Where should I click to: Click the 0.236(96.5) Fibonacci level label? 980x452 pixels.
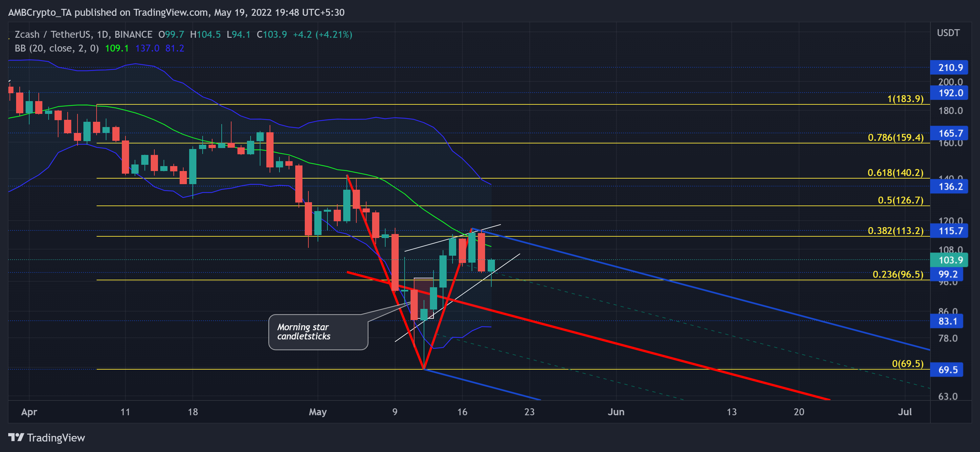pyautogui.click(x=898, y=274)
